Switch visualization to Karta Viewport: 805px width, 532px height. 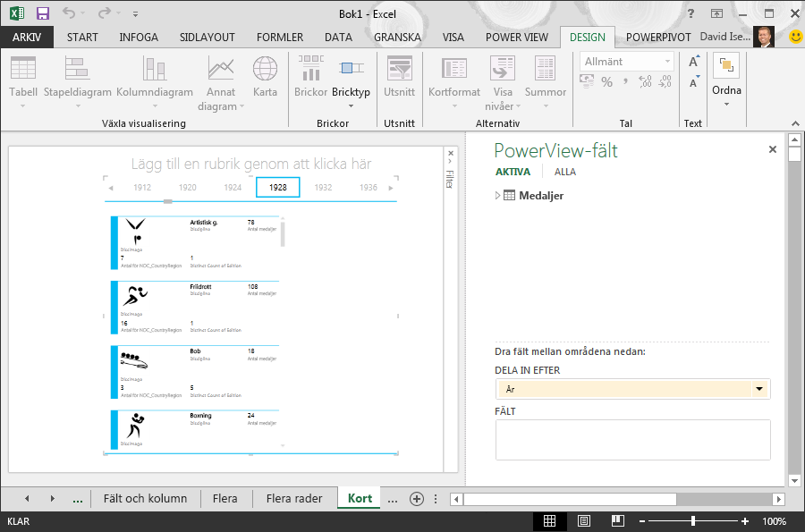265,76
